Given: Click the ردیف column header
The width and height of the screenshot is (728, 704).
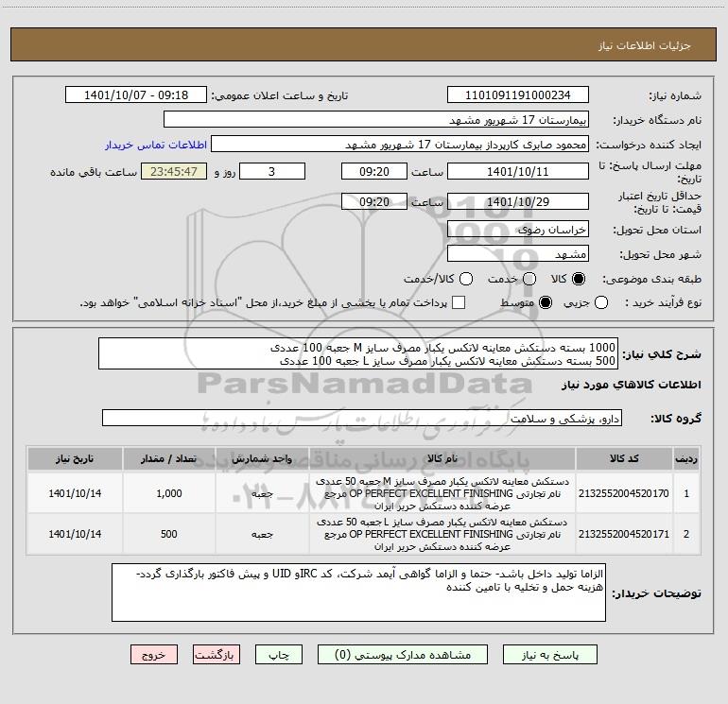Looking at the screenshot, I should (686, 458).
